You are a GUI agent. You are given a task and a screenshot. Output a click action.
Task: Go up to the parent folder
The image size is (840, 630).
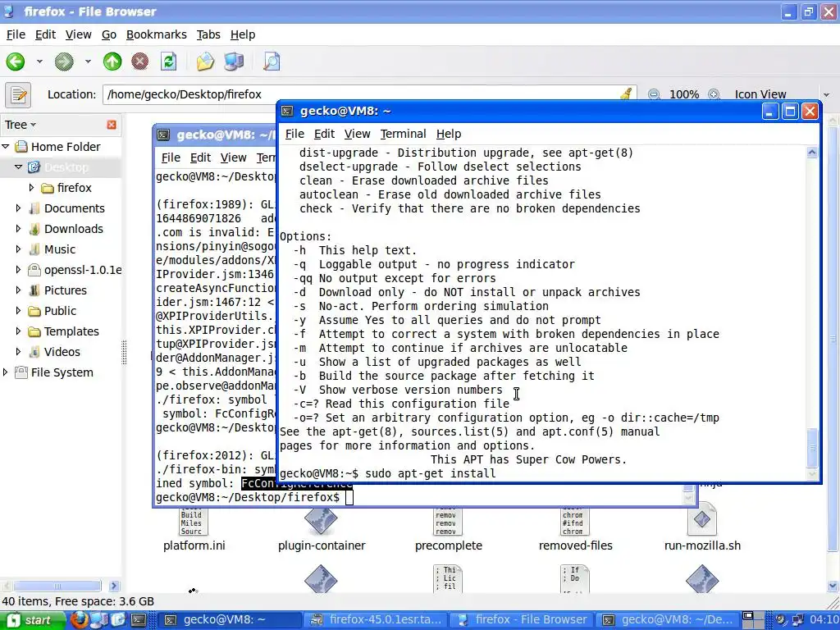(x=112, y=62)
